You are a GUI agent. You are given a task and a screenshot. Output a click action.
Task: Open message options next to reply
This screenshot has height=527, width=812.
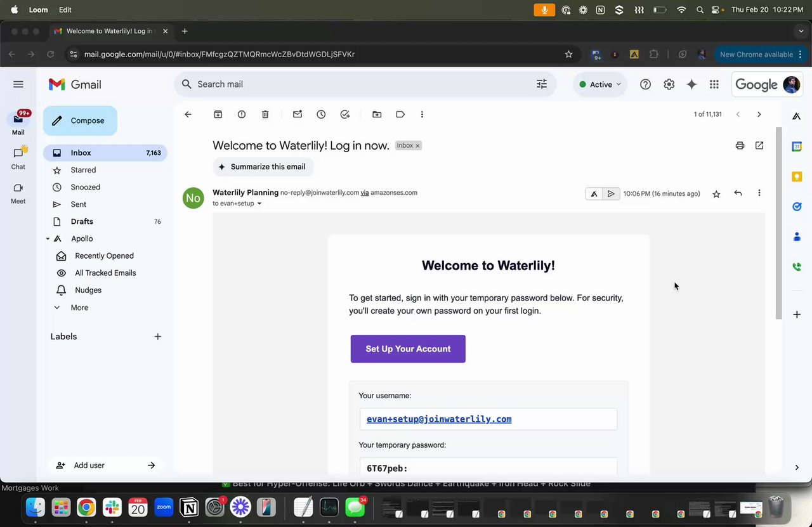coord(759,193)
